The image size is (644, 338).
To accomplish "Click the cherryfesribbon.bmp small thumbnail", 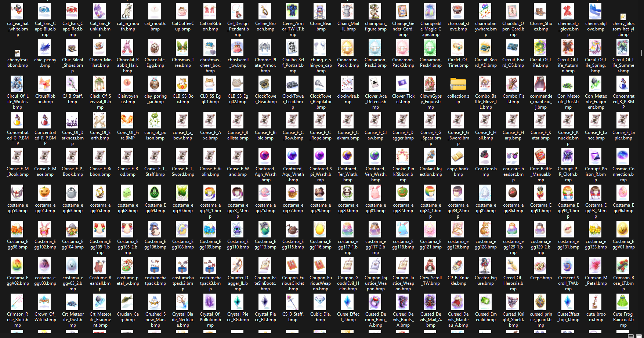I will (17, 53).
